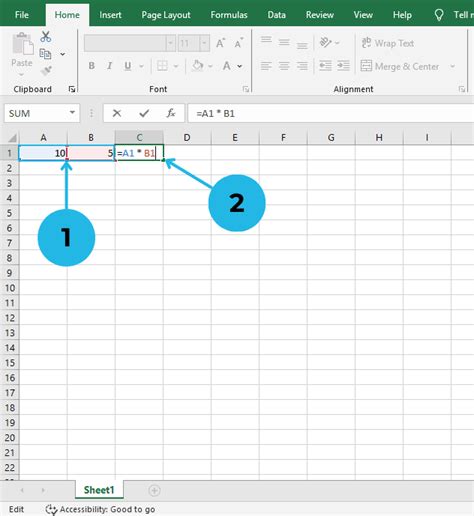Click the Select All corner triangle

(12, 138)
